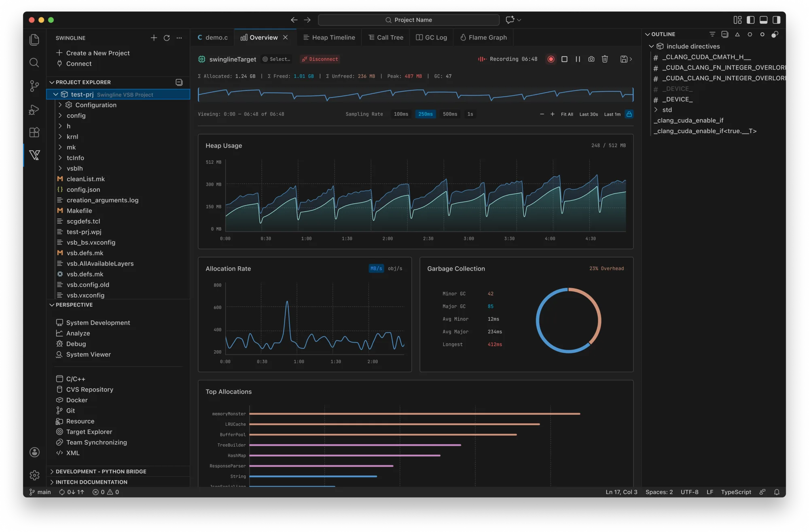The image size is (809, 532).
Task: Open the Accounts icon in activity bar
Action: [34, 452]
